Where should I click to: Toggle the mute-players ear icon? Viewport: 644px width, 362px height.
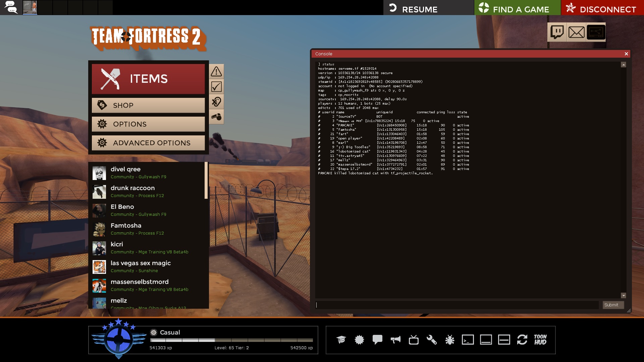tap(216, 102)
